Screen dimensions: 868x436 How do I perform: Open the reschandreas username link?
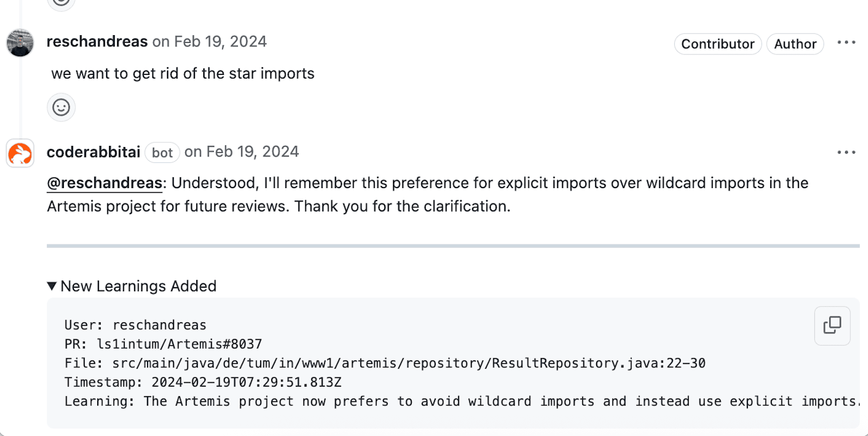97,42
